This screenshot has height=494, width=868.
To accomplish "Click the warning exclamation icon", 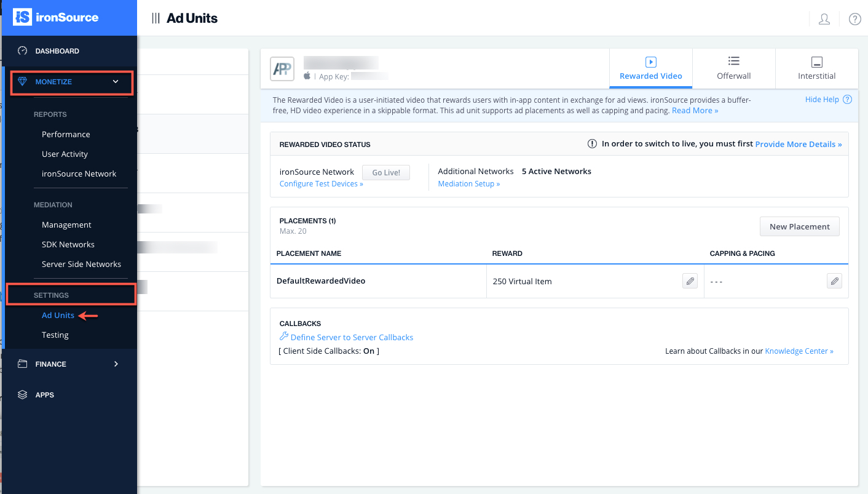I will point(592,144).
